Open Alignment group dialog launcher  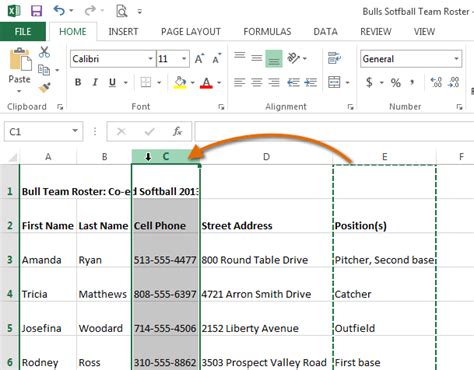point(350,107)
